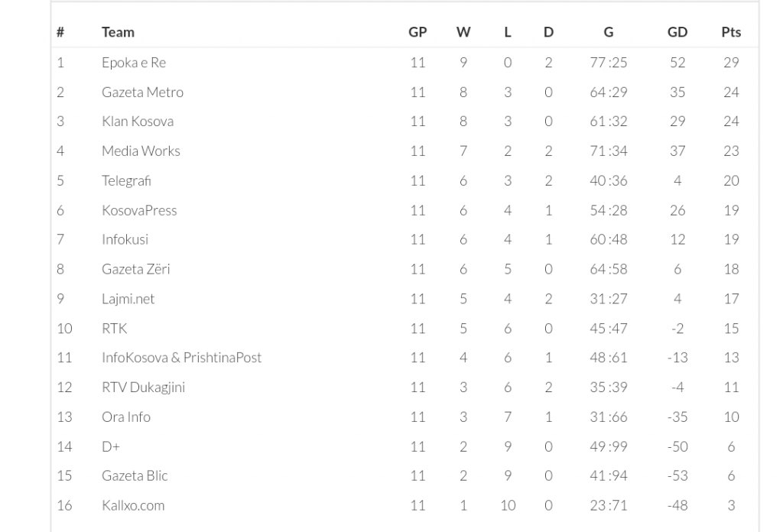Sort table by Pts column header

click(x=731, y=32)
